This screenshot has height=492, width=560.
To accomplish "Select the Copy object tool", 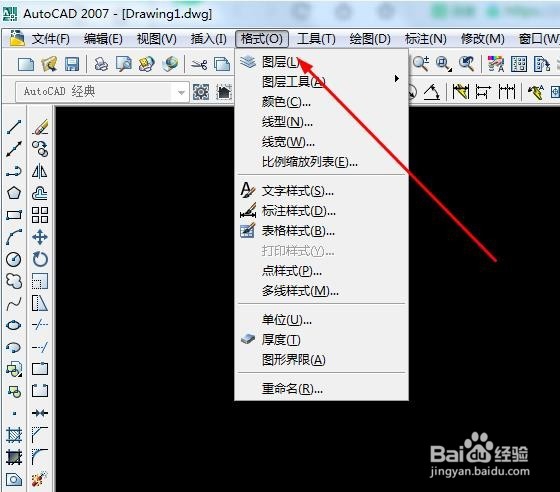I will point(40,149).
